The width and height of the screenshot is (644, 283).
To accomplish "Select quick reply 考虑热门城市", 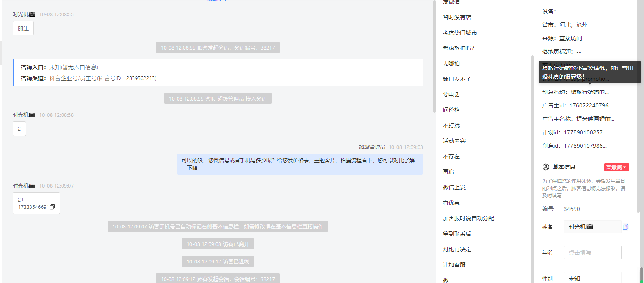I will 460,33.
